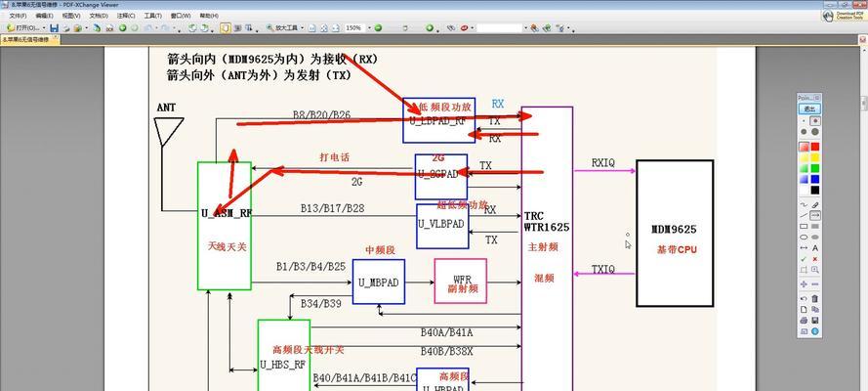Open the 帮助(H) menu

point(209,16)
